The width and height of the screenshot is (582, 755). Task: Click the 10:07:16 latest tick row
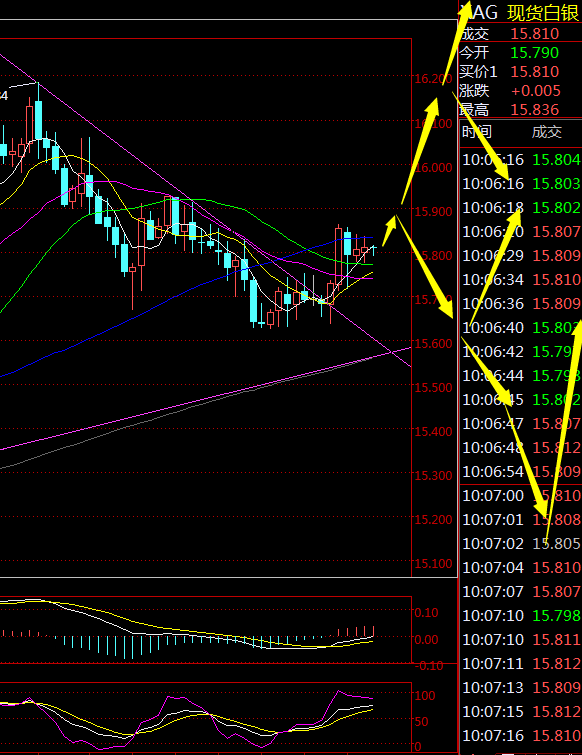521,735
